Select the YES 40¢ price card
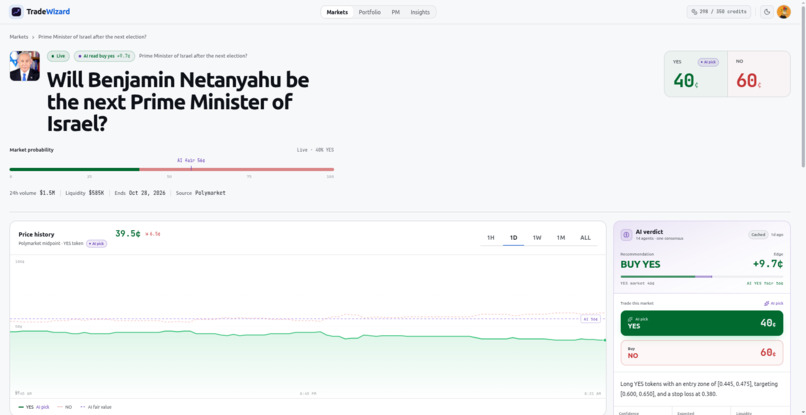The image size is (806, 415). pyautogui.click(x=696, y=74)
